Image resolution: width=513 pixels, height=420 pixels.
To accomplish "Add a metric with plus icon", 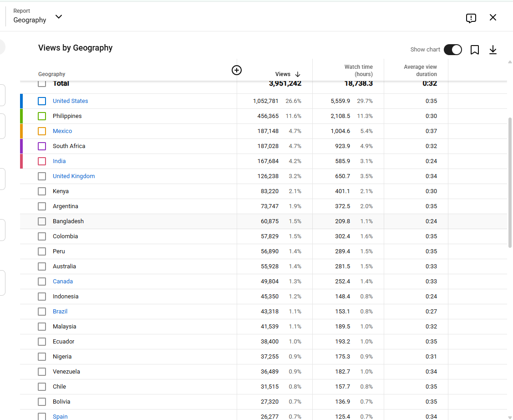I will (x=237, y=70).
